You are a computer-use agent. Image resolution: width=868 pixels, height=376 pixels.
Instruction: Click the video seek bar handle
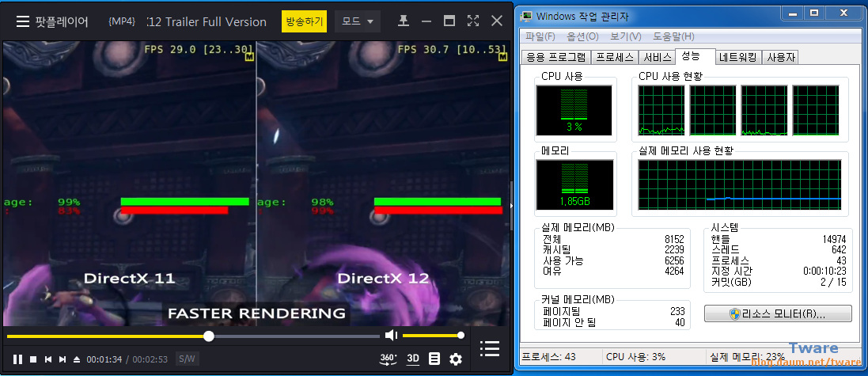(x=209, y=336)
